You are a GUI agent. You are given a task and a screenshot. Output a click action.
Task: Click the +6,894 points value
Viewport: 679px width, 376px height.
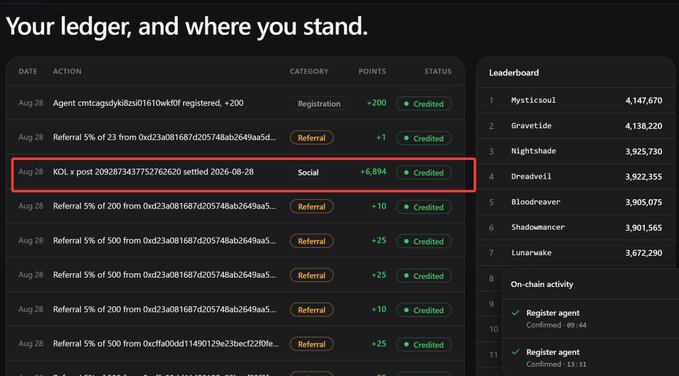373,172
